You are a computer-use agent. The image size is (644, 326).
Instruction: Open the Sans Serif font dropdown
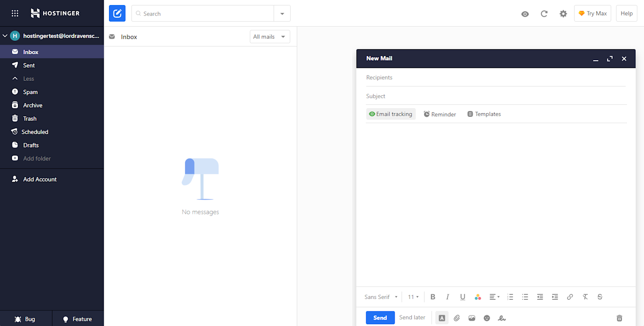point(381,297)
